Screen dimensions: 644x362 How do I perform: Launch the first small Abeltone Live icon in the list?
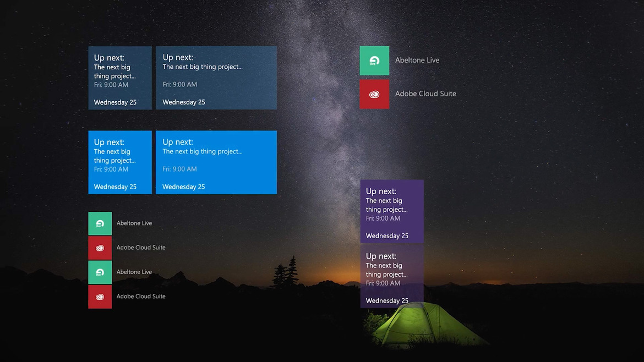100,223
